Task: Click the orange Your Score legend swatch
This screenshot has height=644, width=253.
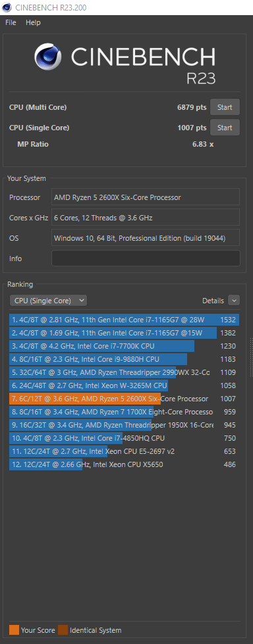Action: 14,630
